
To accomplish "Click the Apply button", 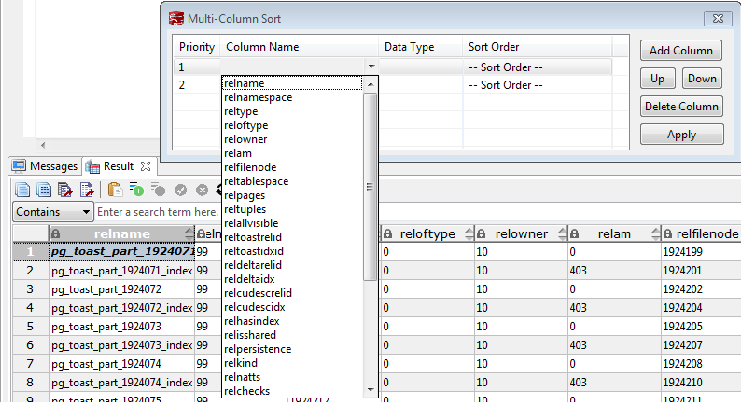I will (x=681, y=135).
